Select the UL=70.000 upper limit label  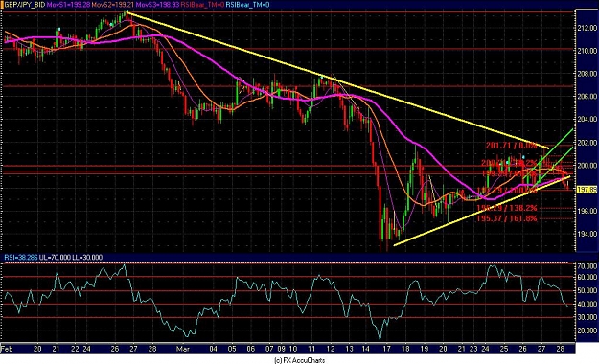[x=55, y=258]
